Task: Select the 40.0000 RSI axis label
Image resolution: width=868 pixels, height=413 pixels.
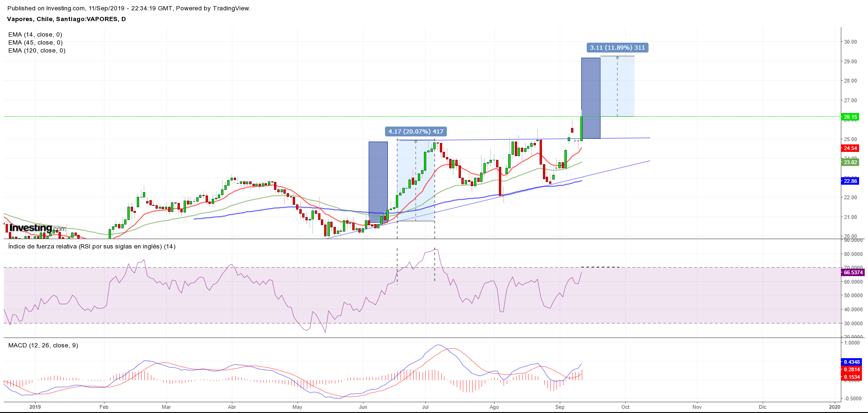Action: (853, 309)
